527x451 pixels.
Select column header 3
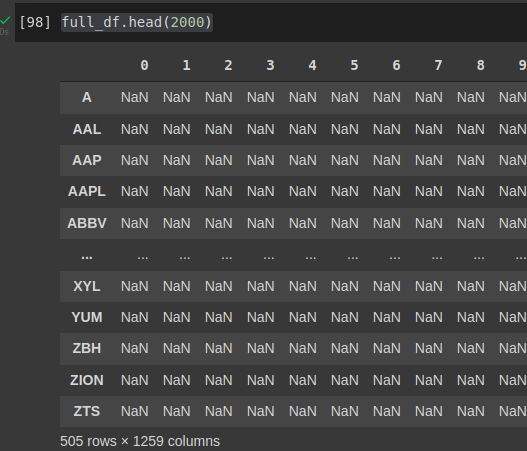[270, 65]
